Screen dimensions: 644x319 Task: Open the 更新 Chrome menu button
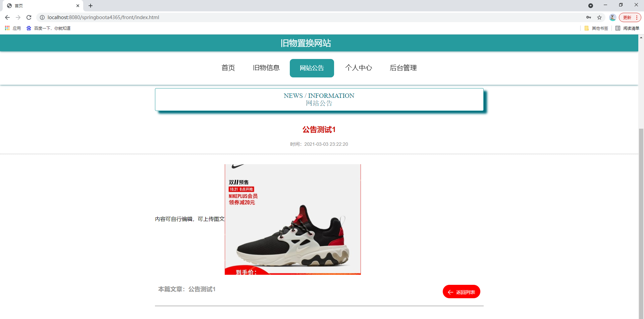pyautogui.click(x=630, y=17)
